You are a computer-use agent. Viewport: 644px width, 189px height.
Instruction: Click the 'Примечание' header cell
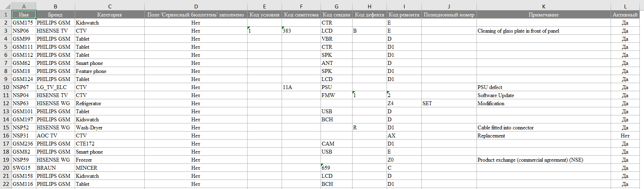(544, 14)
